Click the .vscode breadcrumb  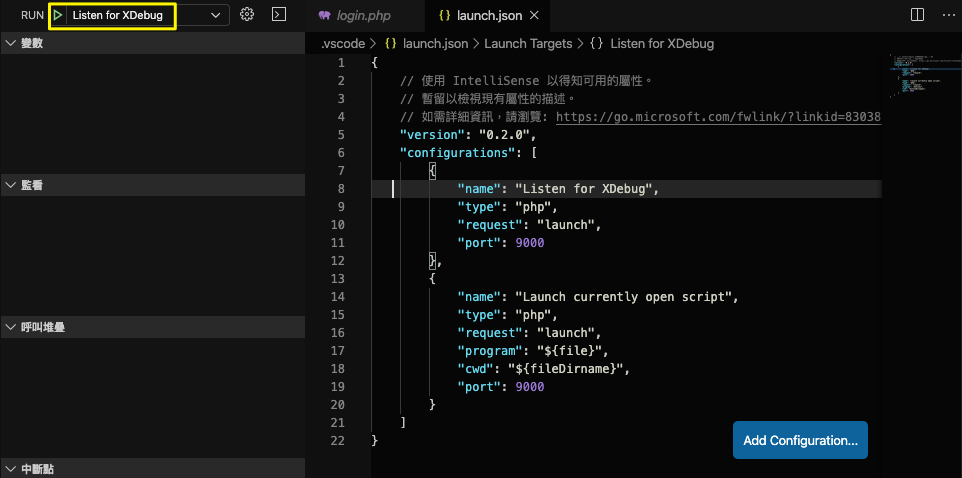pos(345,44)
